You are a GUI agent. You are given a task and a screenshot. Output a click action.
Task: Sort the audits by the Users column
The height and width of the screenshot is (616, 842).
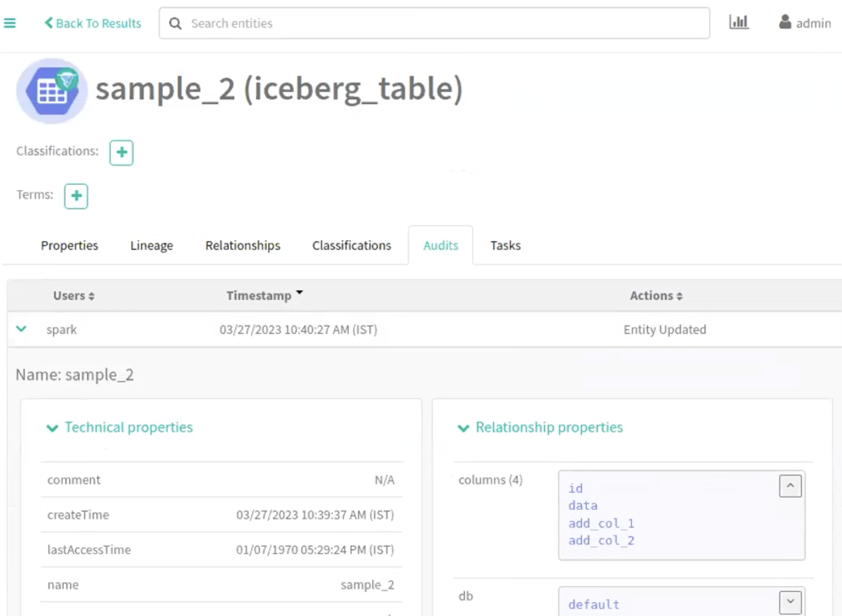[74, 296]
